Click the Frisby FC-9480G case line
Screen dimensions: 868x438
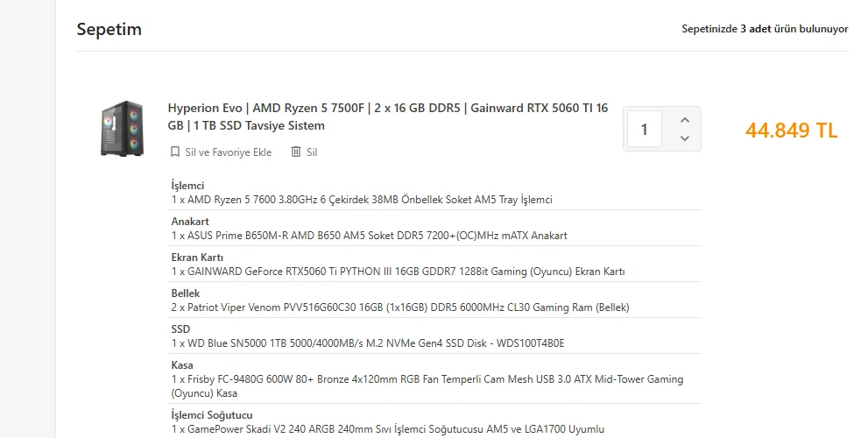click(427, 386)
